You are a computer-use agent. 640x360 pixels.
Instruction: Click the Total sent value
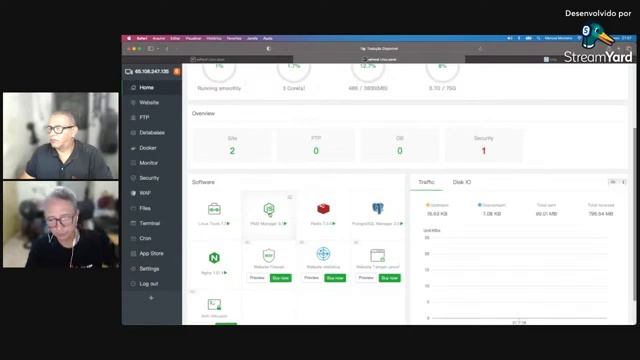coord(547,214)
